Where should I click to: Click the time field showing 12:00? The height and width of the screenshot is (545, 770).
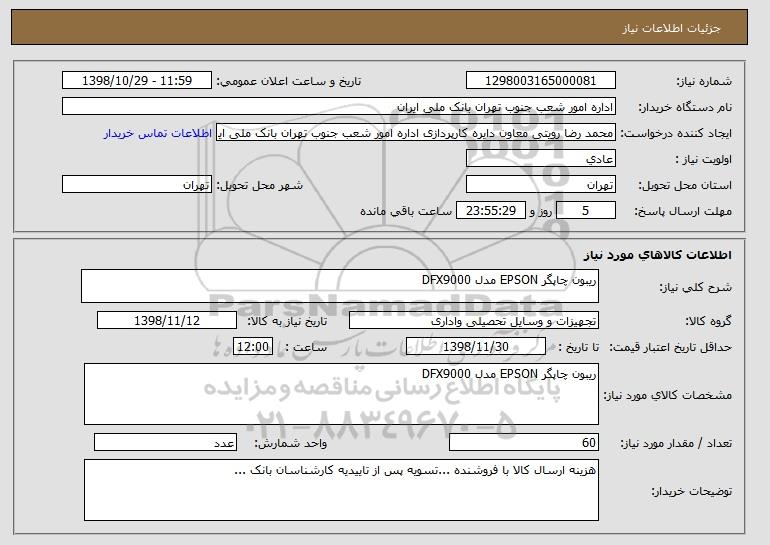pos(253,347)
